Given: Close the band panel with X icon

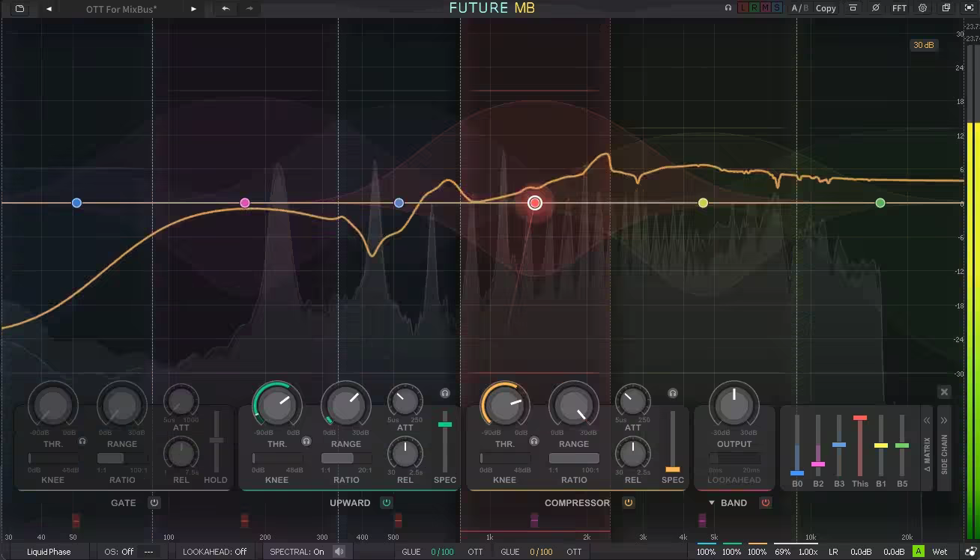Looking at the screenshot, I should tap(944, 392).
